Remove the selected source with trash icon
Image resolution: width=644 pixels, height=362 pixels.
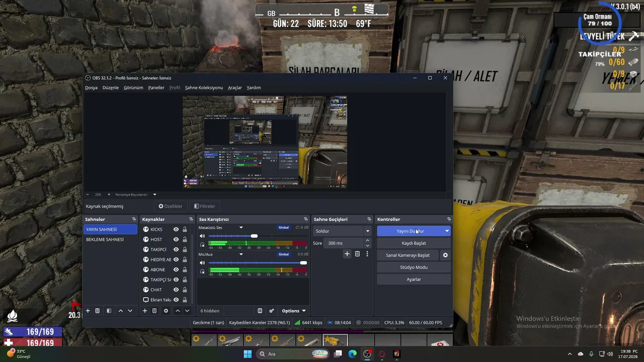[154, 311]
